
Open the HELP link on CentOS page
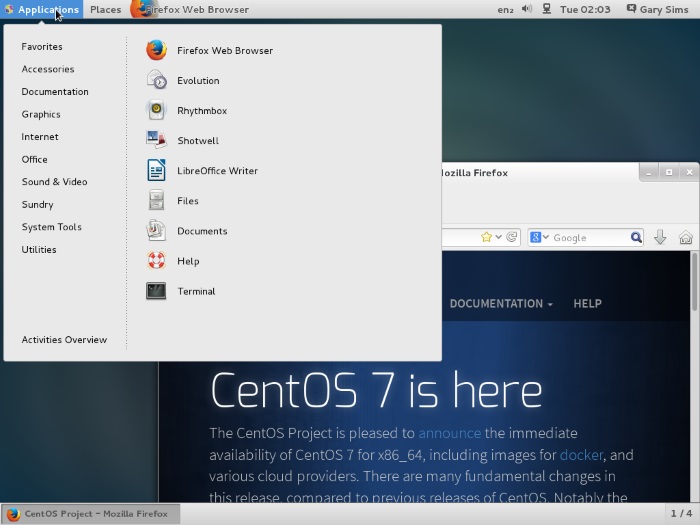click(588, 304)
